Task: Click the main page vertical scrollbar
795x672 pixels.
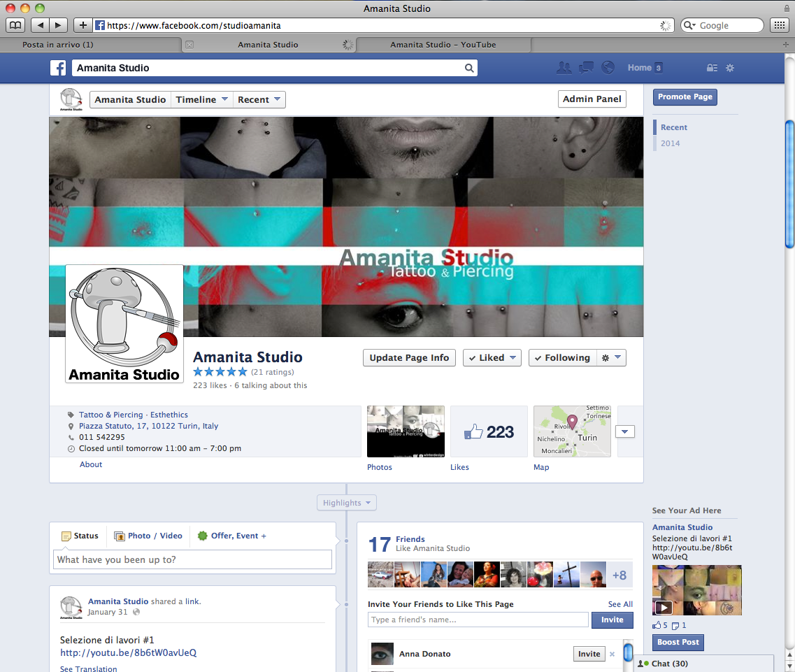Action: [x=789, y=185]
